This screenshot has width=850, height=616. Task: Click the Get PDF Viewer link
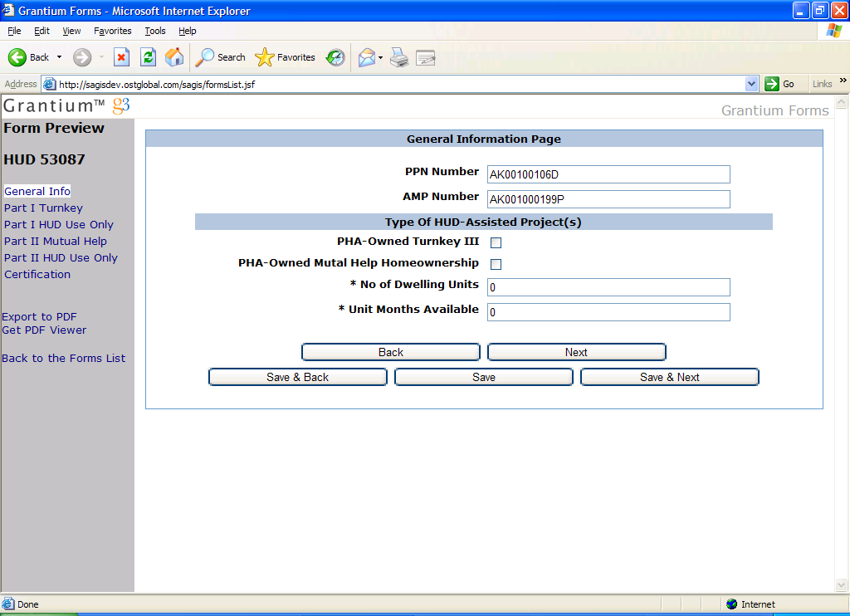[44, 330]
